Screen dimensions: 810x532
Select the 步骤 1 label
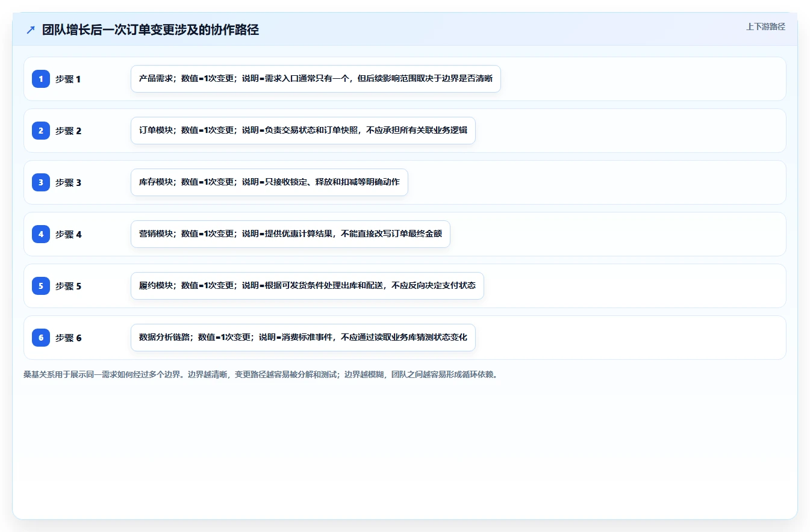[68, 79]
